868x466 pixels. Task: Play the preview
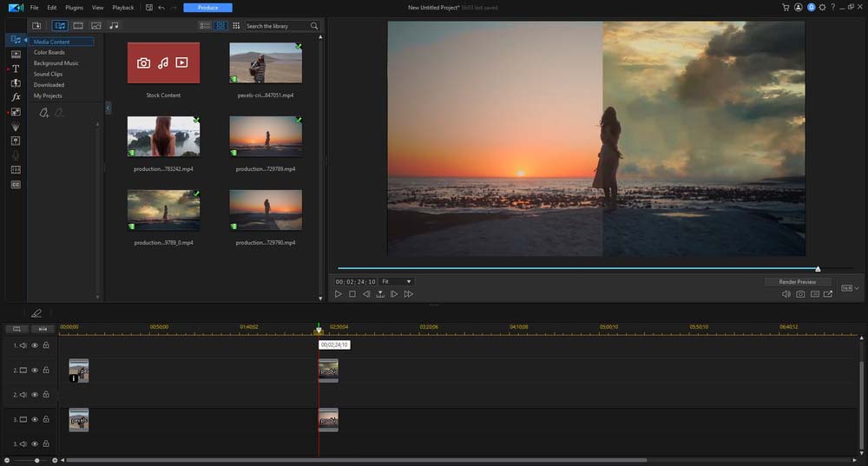tap(339, 294)
